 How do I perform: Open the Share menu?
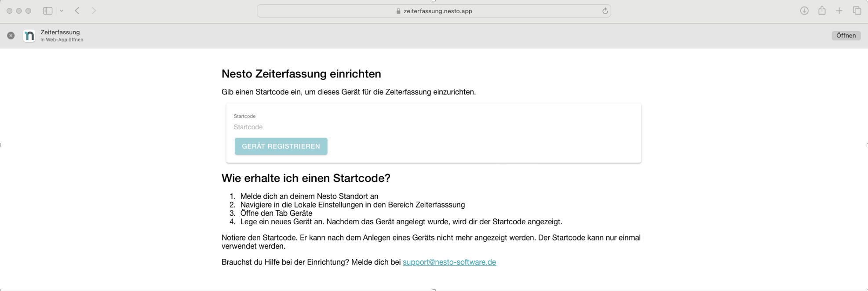[822, 11]
